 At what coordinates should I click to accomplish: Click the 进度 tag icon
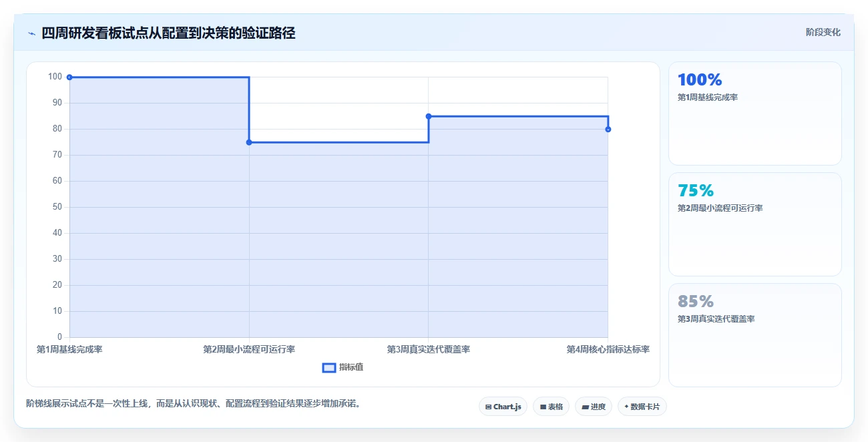coord(585,407)
